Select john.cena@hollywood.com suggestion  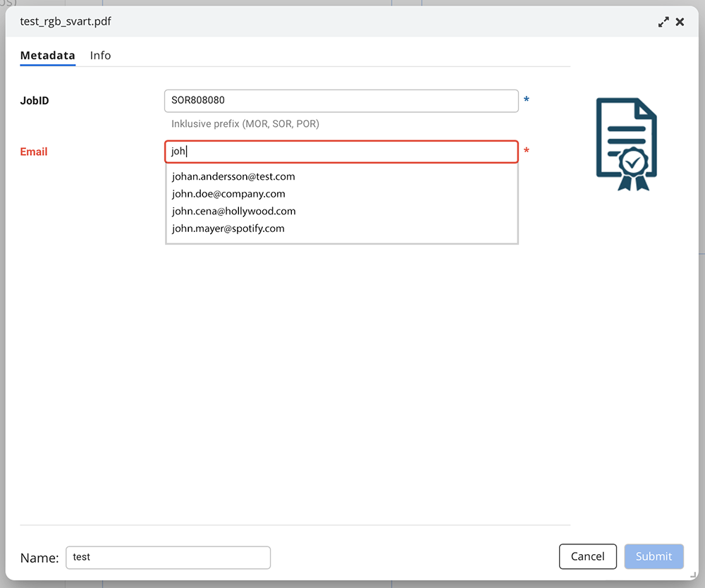pos(233,212)
